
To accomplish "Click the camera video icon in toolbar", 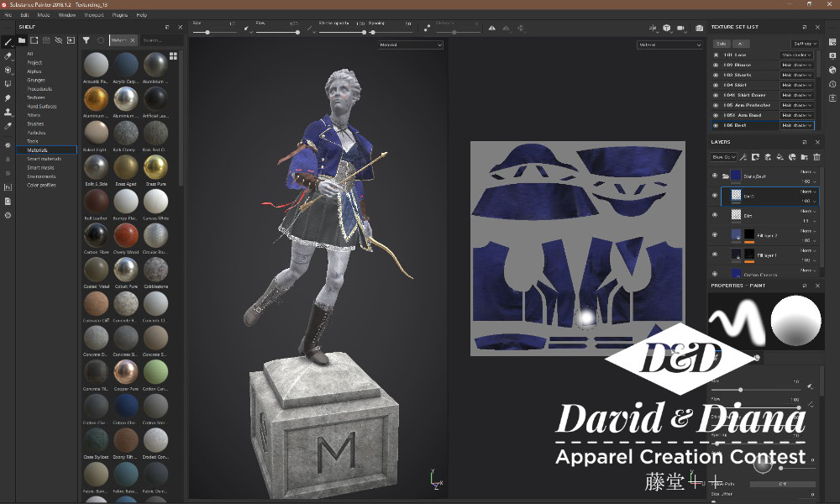I will click(680, 28).
